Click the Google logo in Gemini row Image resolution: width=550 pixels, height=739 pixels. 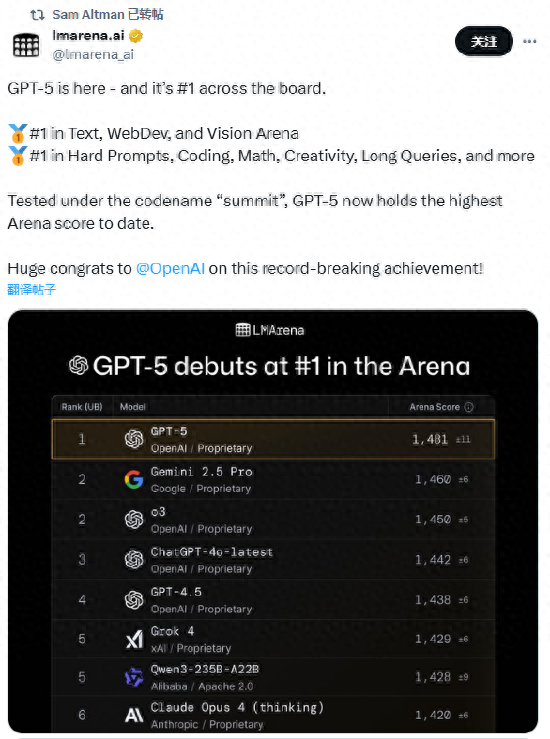pos(134,479)
